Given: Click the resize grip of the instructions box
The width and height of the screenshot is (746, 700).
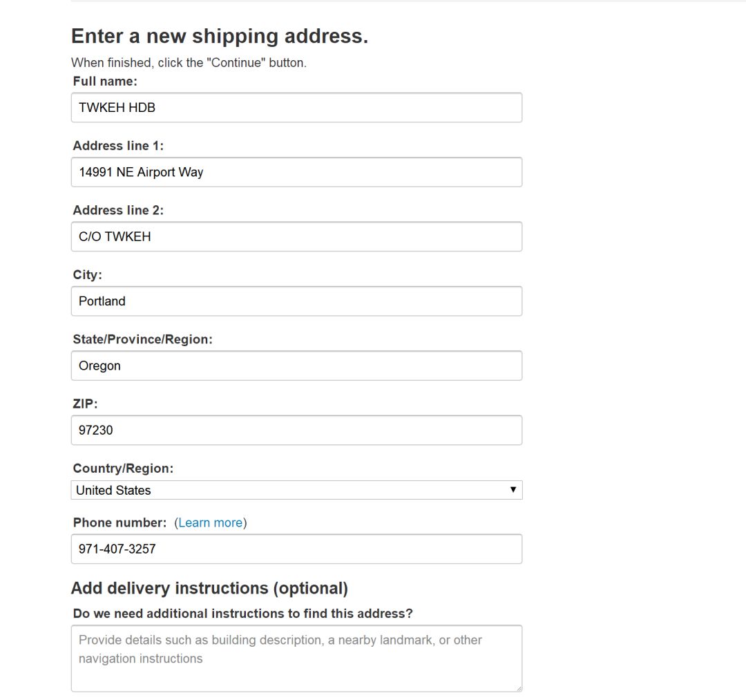Looking at the screenshot, I should coord(518,688).
